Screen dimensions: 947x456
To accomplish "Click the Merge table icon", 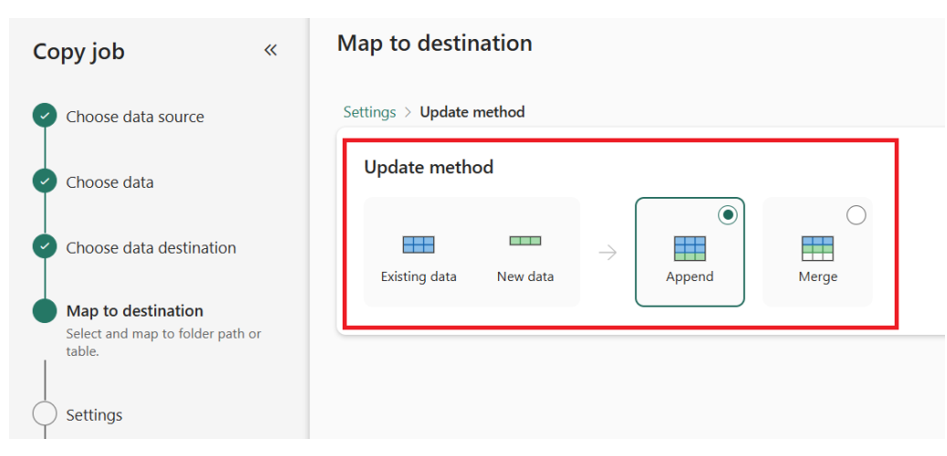I will (817, 248).
